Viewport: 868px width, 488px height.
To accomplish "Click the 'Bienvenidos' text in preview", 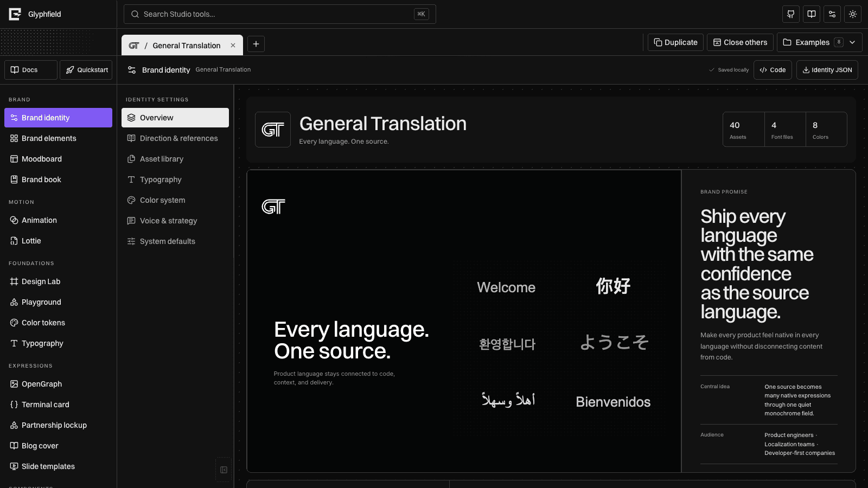I will [x=613, y=402].
